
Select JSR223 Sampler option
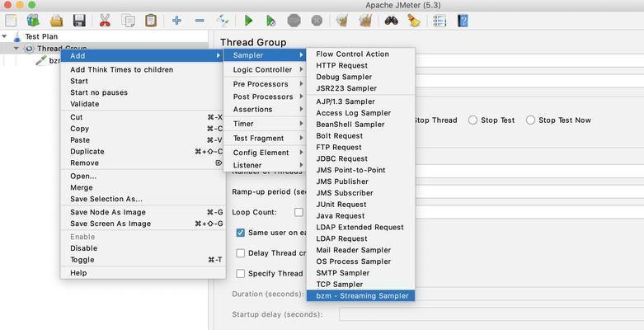tap(361, 88)
